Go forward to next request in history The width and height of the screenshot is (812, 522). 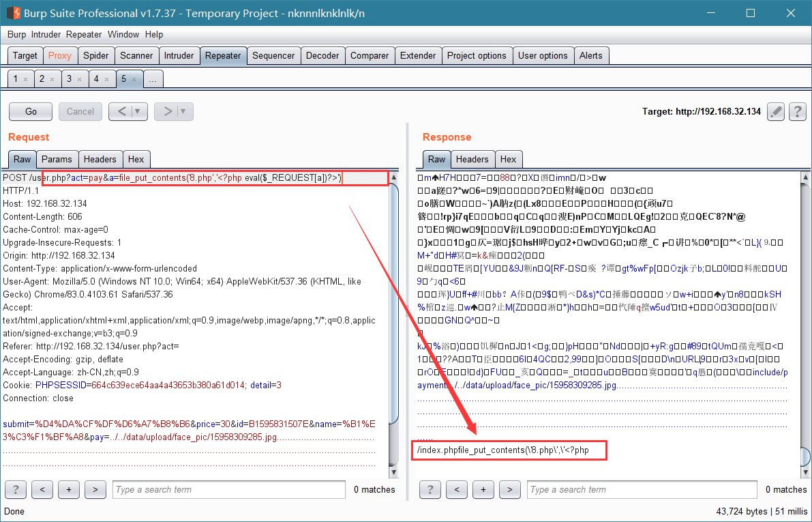tap(167, 111)
